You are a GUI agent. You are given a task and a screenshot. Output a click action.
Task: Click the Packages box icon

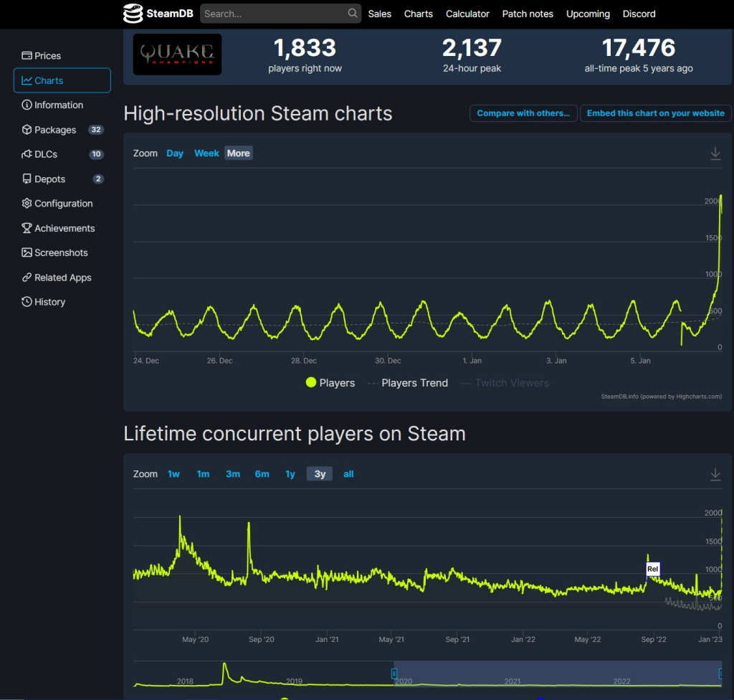pyautogui.click(x=27, y=130)
